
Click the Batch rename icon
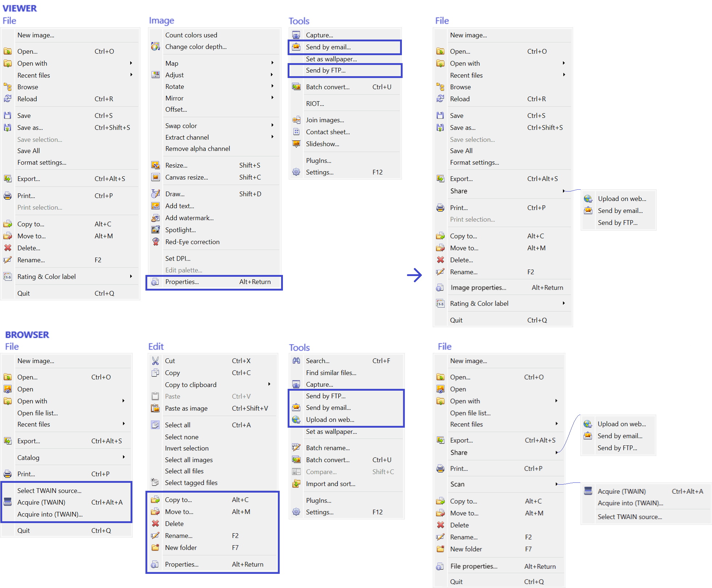[296, 448]
